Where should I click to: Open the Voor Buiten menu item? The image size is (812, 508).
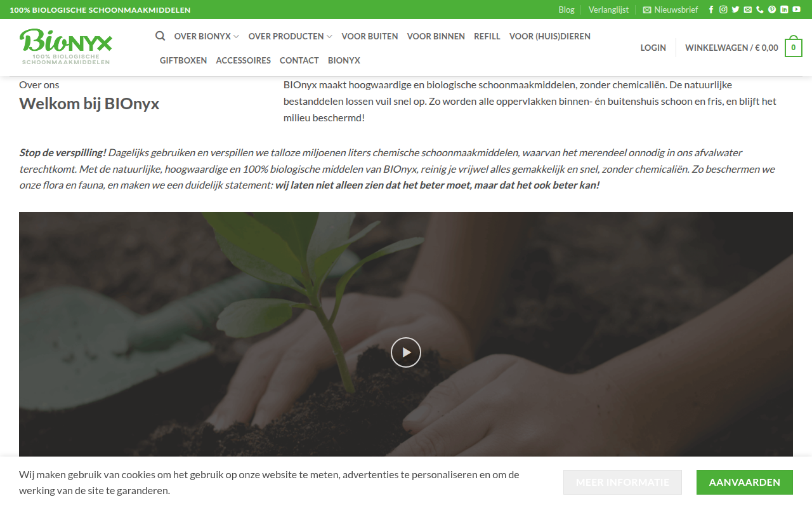click(370, 36)
